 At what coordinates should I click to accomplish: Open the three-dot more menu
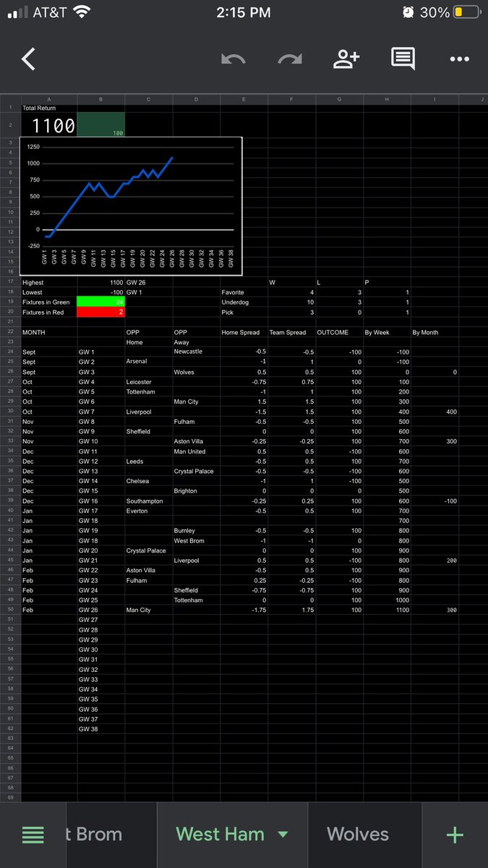460,59
